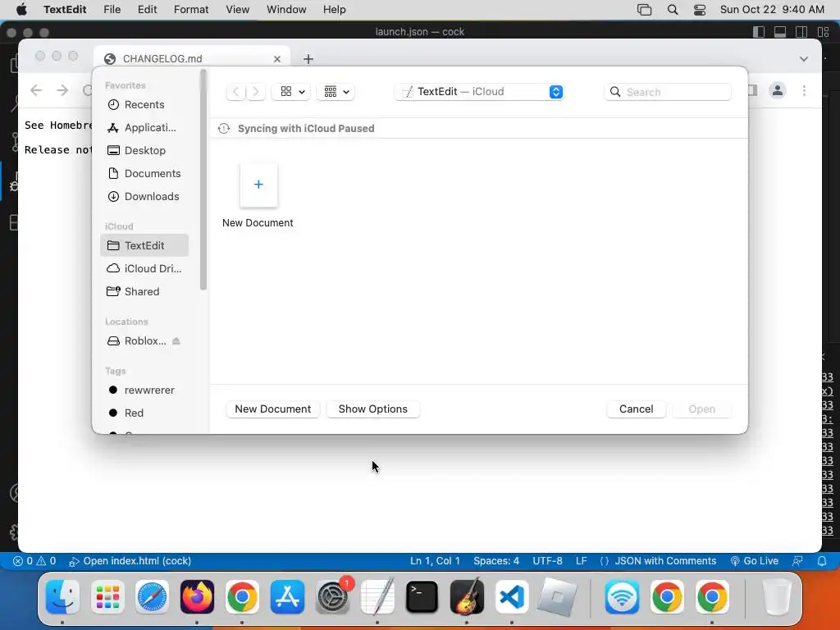Click Show Options button
Screen dimensions: 840x630
373,409
